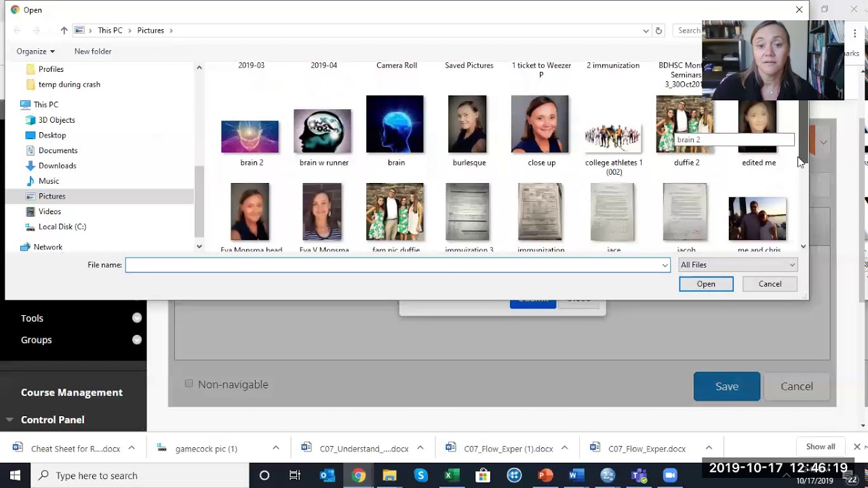868x488 pixels.
Task: Click 'This PC' in address breadcrumb
Action: 110,30
